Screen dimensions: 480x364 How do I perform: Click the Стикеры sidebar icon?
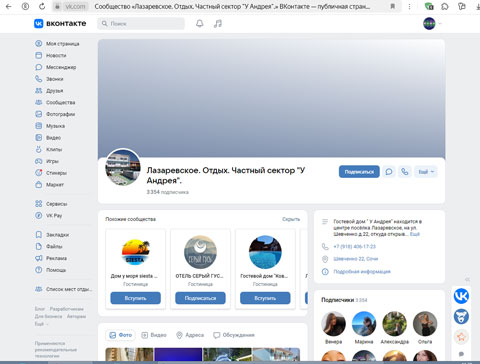[39, 173]
